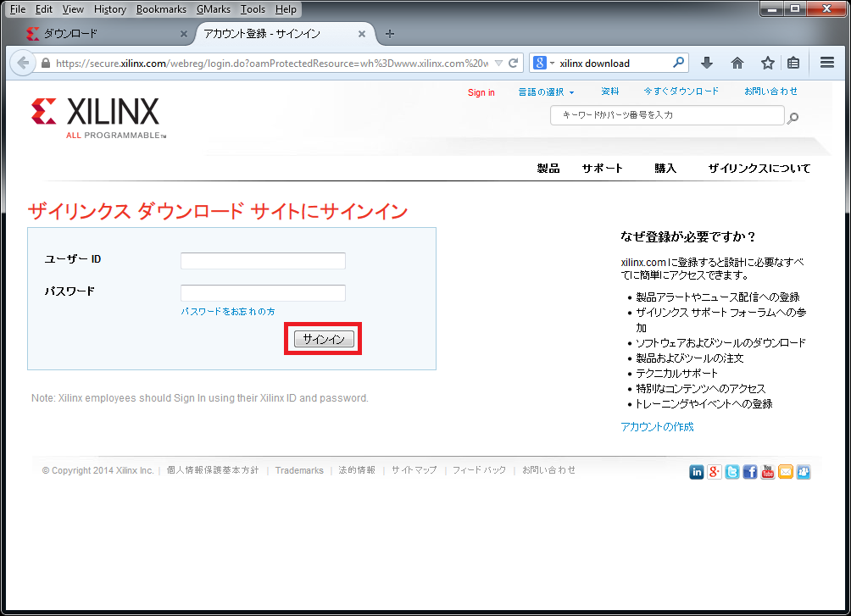Open フィードバック footer link
This screenshot has width=851, height=616.
click(479, 470)
